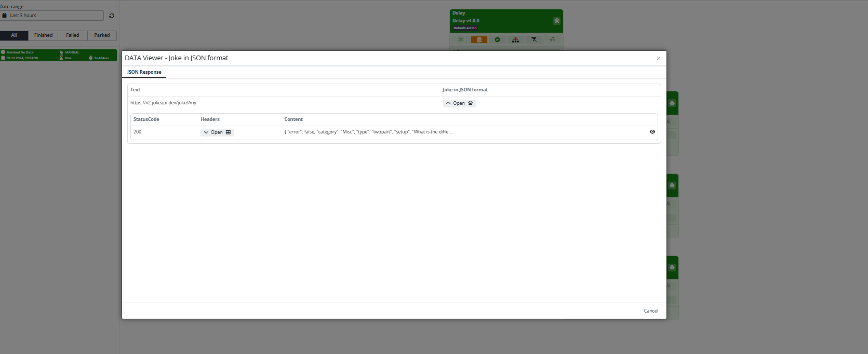Screen dimensions: 868x354
Task: Close the DATA Viewer dialog with X
Action: click(x=659, y=58)
